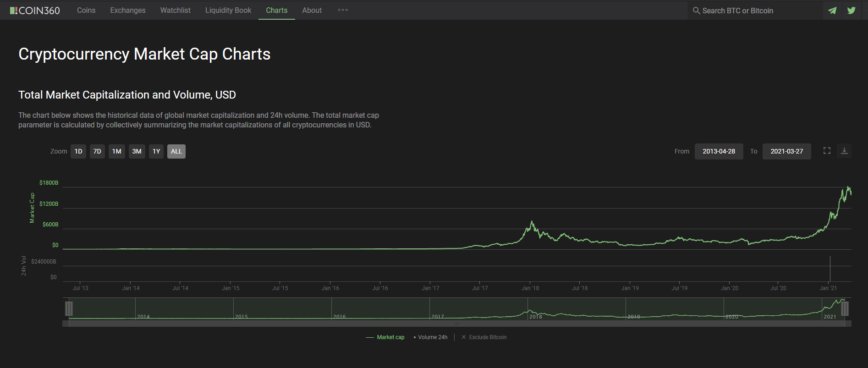Grab the right range navigator handle
Image resolution: width=868 pixels, height=368 pixels.
(845, 308)
